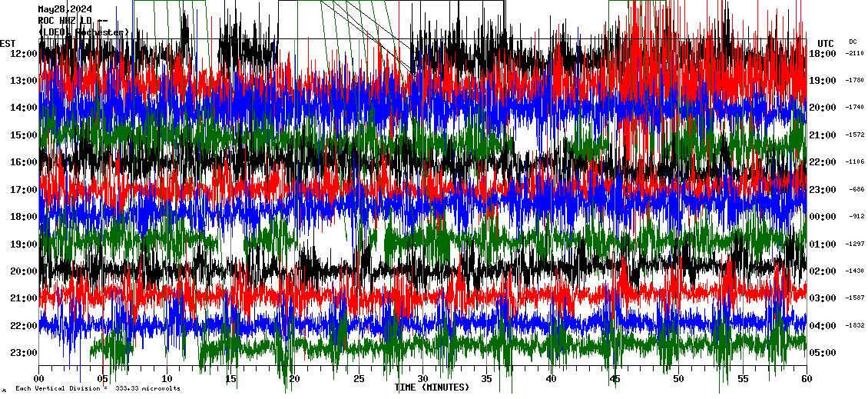Select the -686 DC offset value
The height and width of the screenshot is (399, 868).
[856, 190]
